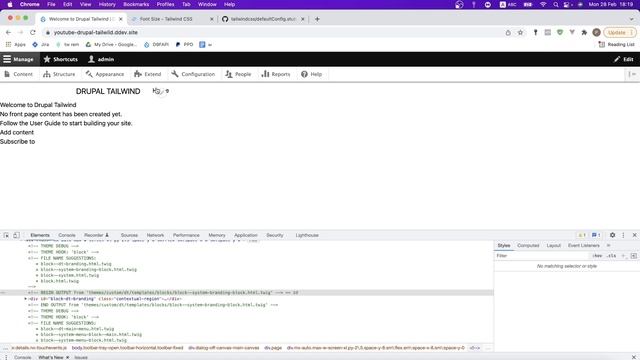Click the Chrome Update button

point(619,32)
